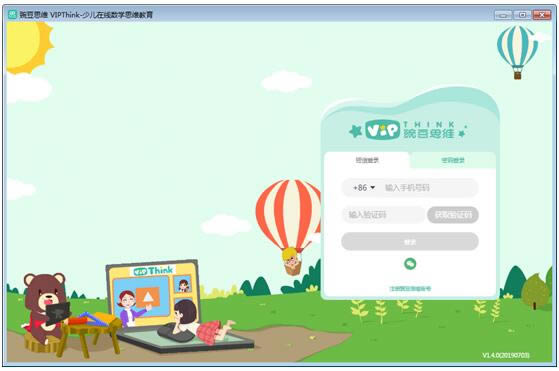Viewport: 559px width, 371px height.
Task: Click the VIPThink laptop screen illustration
Action: [x=153, y=294]
